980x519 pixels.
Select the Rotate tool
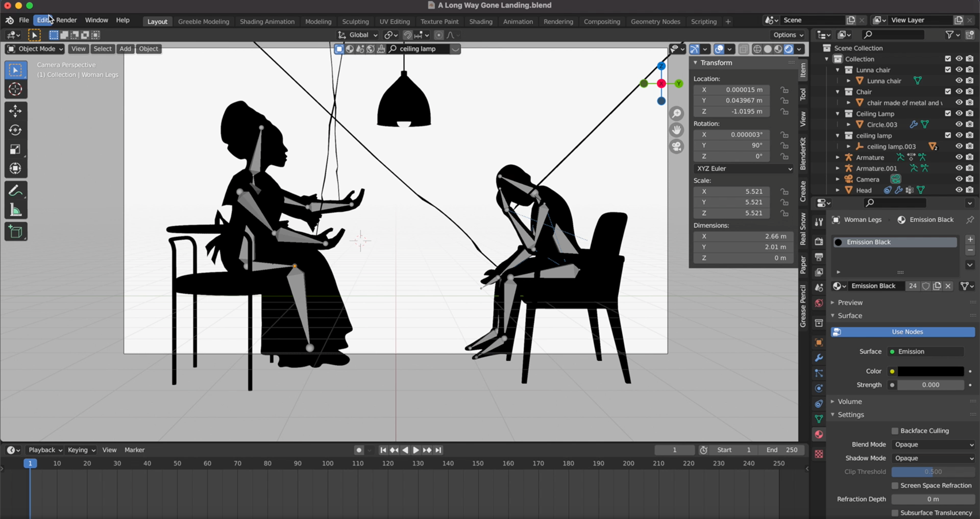pyautogui.click(x=15, y=130)
